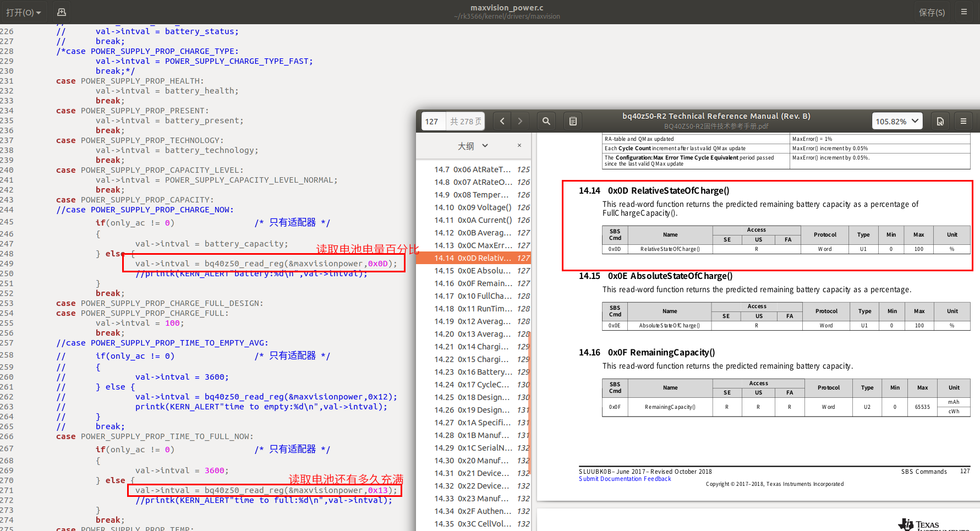Open outline entry 14.17 0x10 FullCha
Image resolution: width=980 pixels, height=531 pixels.
pyautogui.click(x=473, y=296)
